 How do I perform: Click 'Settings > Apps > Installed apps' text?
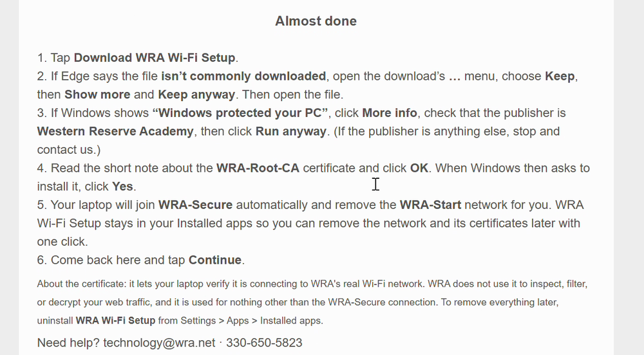click(251, 320)
